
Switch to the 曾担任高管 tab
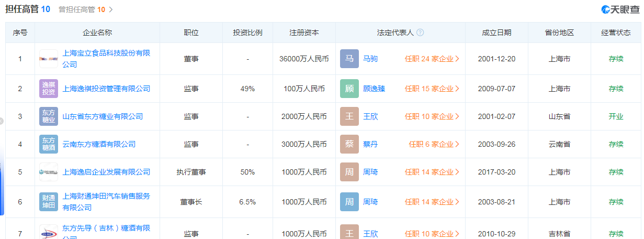click(x=82, y=9)
